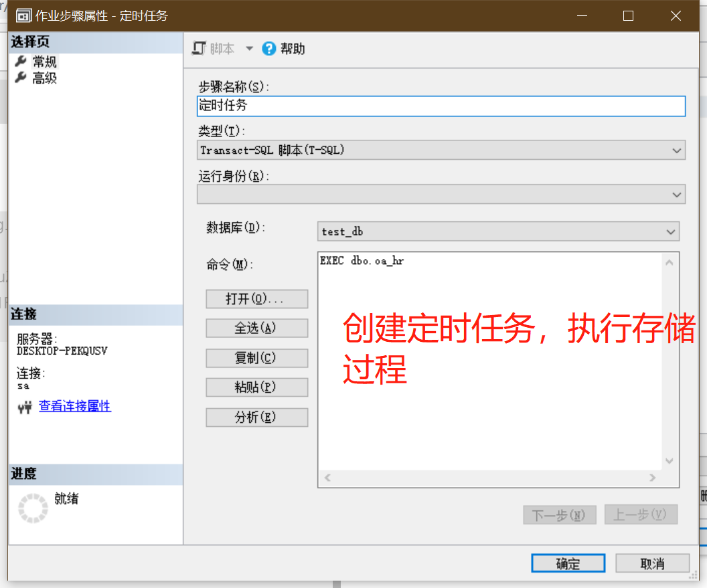Screen dimensions: 707x588
Task: Click the 脚本 script icon in the toolbar
Action: coord(199,48)
